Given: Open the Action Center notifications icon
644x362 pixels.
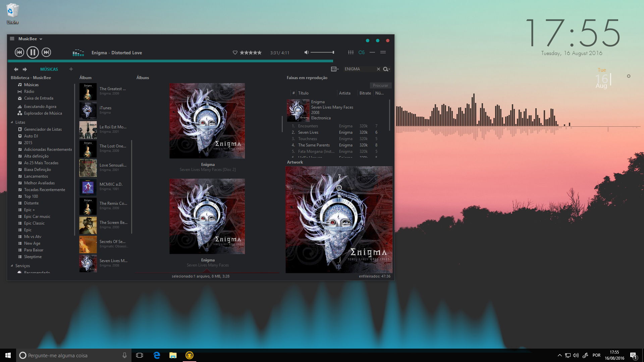Looking at the screenshot, I should click(633, 355).
